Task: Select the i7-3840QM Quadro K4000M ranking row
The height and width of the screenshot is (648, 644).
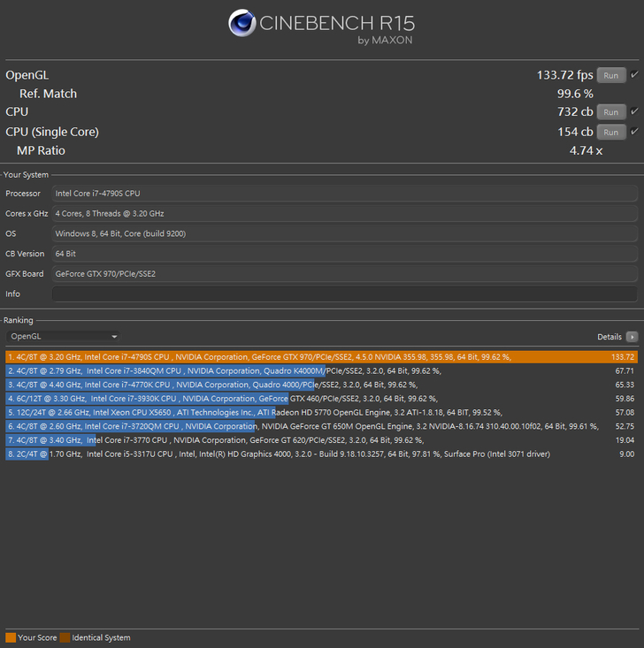Action: point(321,371)
